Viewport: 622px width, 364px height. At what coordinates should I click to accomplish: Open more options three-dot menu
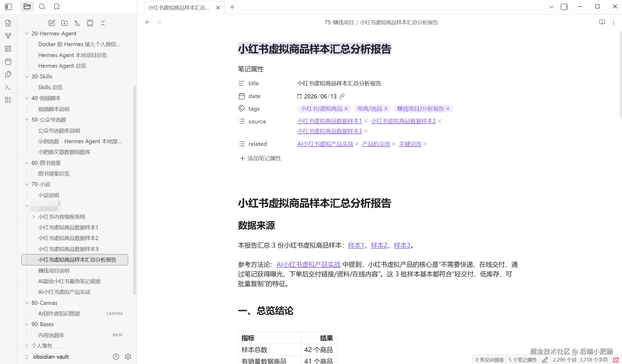[613, 22]
